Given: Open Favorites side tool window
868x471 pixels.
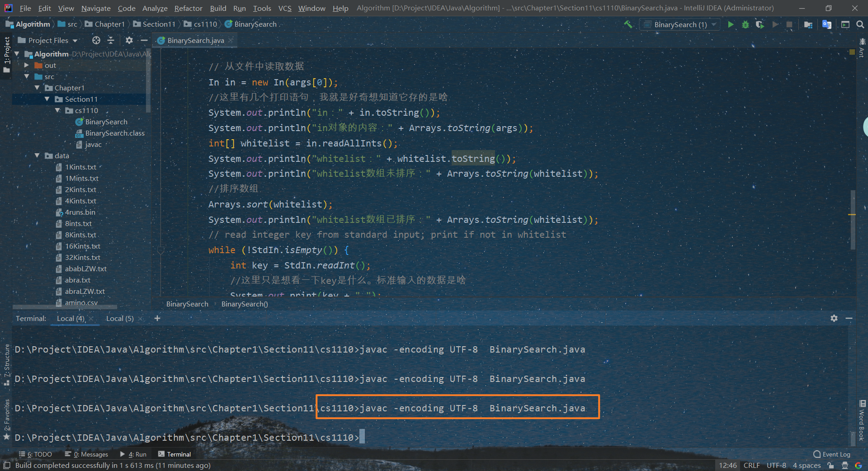Looking at the screenshot, I should click(7, 419).
